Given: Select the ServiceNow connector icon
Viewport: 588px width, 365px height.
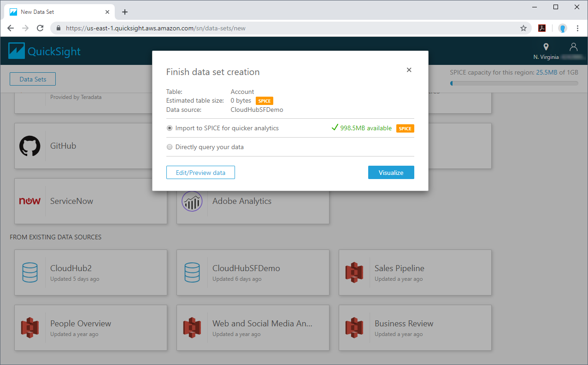Looking at the screenshot, I should point(30,201).
